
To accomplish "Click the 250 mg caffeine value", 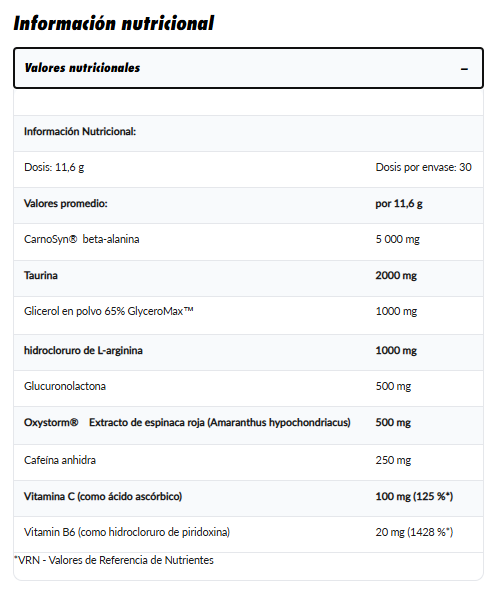I will (393, 460).
